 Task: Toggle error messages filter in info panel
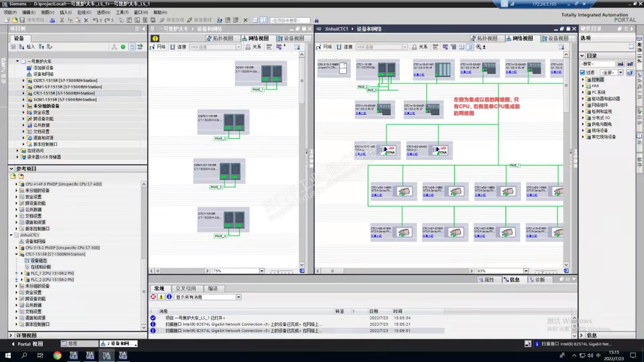coord(153,297)
